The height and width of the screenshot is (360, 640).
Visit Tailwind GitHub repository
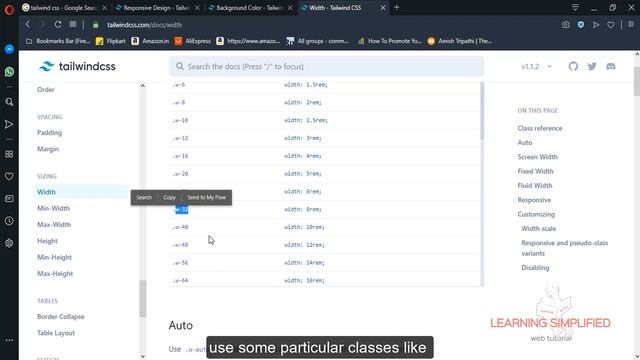point(573,67)
